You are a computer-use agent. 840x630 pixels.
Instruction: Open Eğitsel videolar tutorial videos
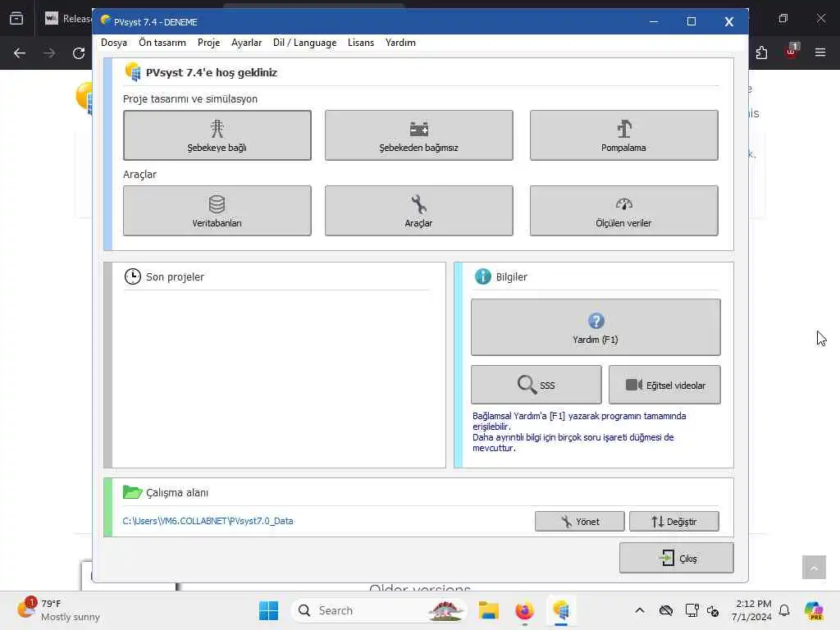click(664, 385)
